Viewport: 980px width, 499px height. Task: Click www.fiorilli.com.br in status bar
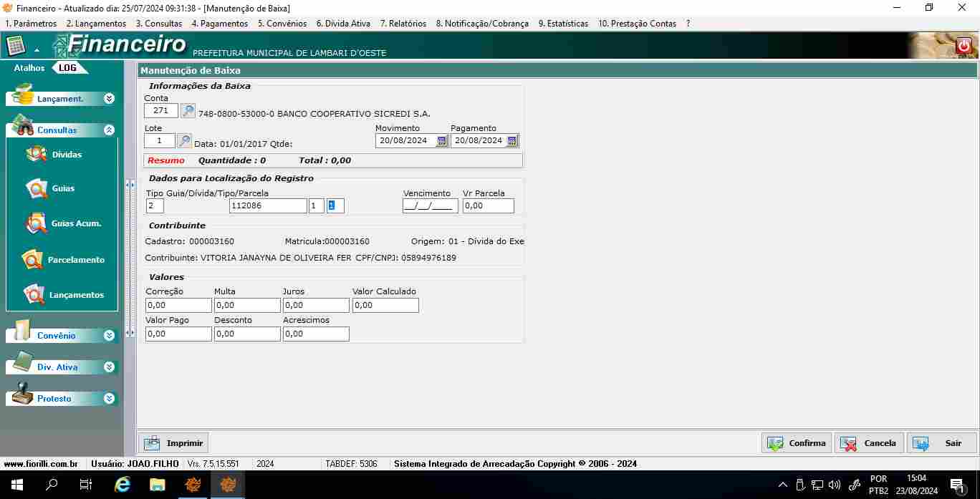[x=41, y=464]
